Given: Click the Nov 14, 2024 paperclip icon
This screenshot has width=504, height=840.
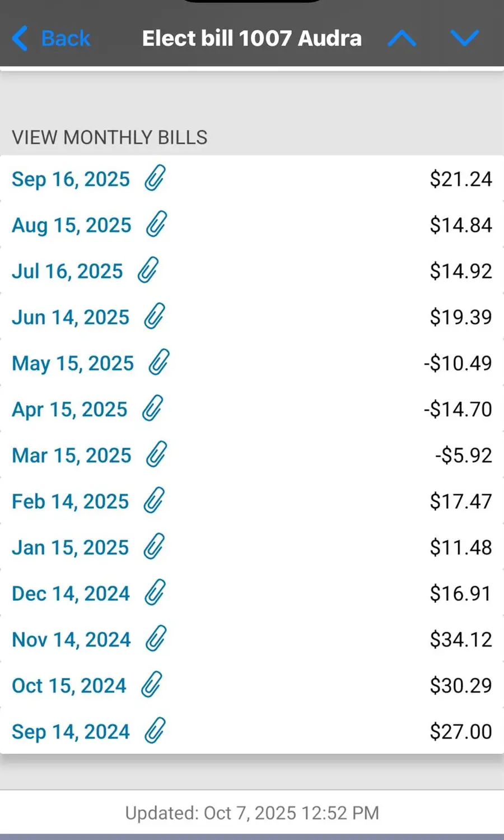Looking at the screenshot, I should (x=156, y=639).
